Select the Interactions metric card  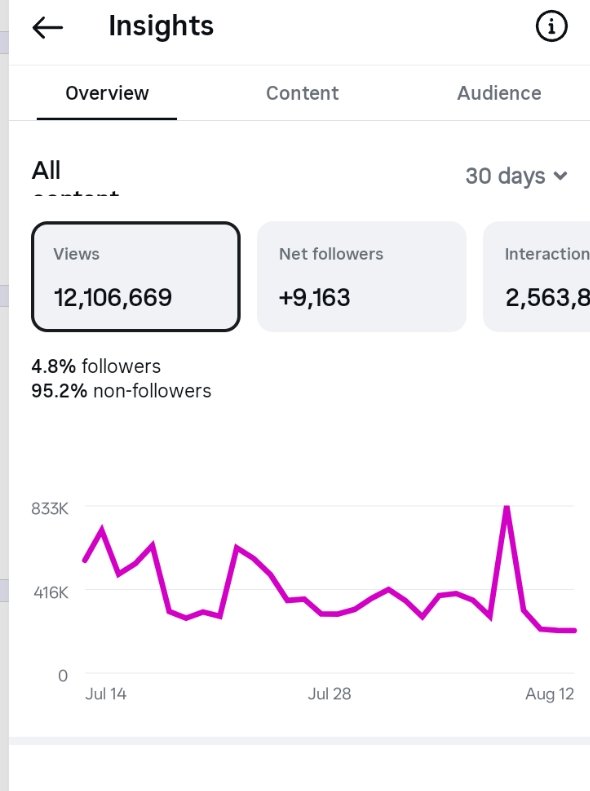tap(537, 276)
